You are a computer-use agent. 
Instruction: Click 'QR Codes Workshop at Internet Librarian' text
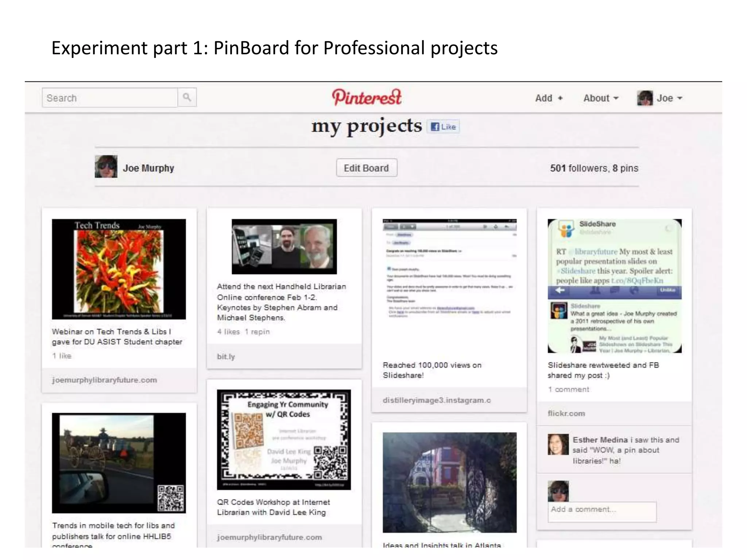coord(274,507)
